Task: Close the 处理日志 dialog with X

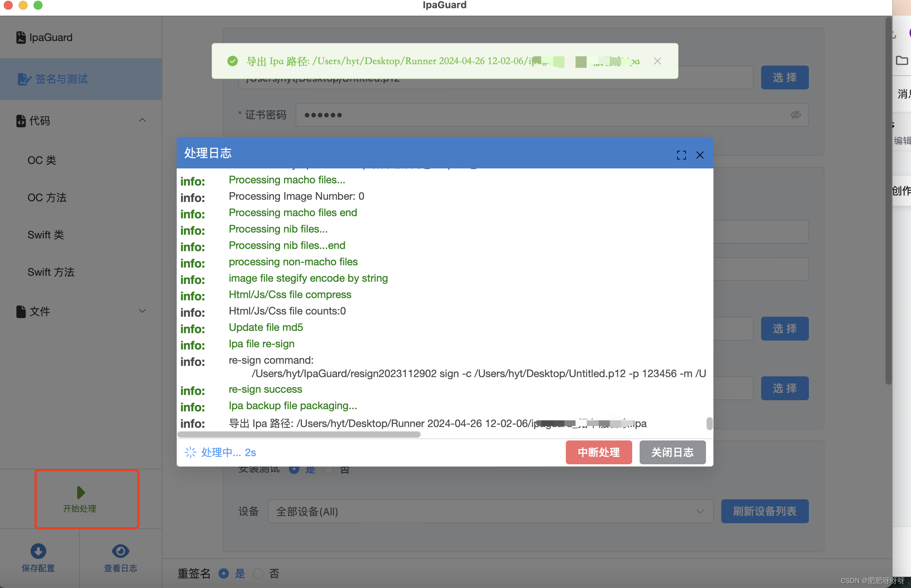Action: click(700, 155)
